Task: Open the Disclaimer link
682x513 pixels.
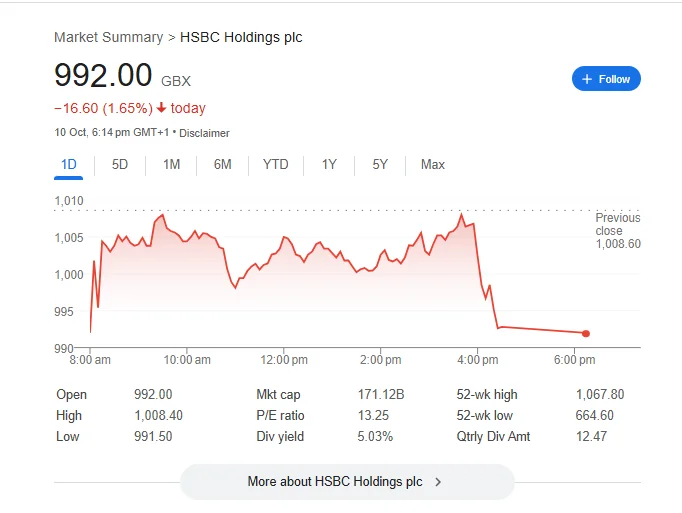Action: (x=204, y=133)
